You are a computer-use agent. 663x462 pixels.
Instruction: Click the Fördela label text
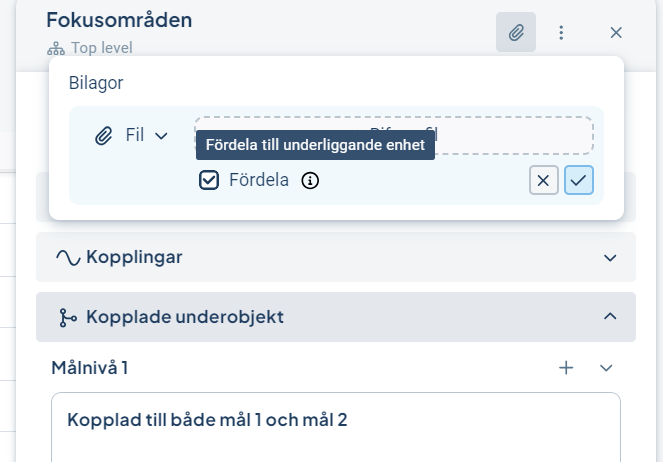coord(259,181)
